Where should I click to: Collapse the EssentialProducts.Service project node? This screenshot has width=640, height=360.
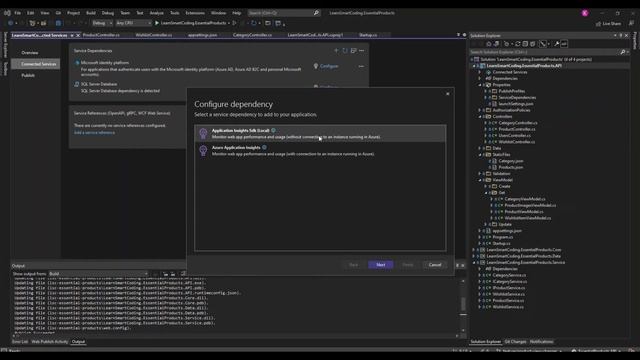(474, 262)
